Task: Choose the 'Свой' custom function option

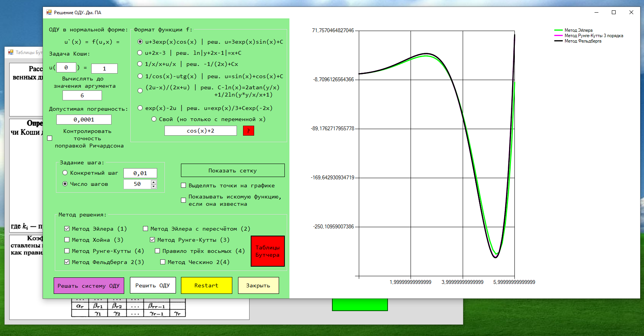Action: [154, 119]
